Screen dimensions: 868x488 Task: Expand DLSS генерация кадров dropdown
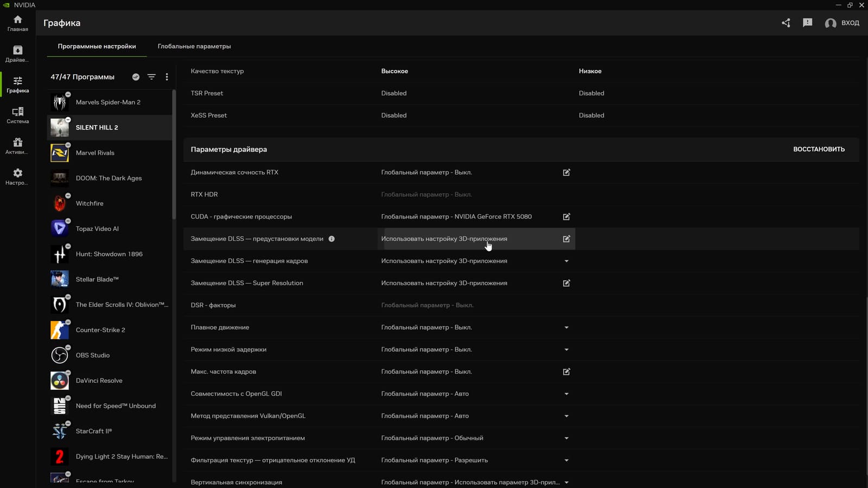click(x=566, y=261)
